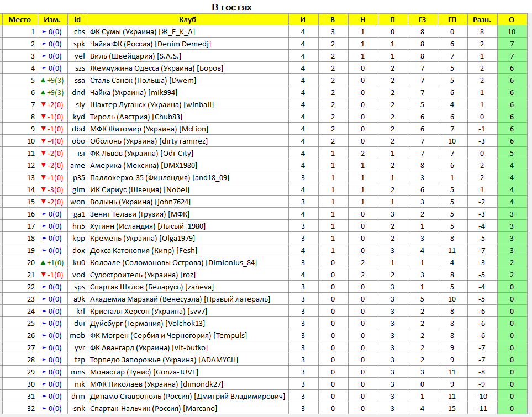Select the cell 'Колоале (Соломоновы Острова) [Dimionius_84]'

pyautogui.click(x=188, y=262)
